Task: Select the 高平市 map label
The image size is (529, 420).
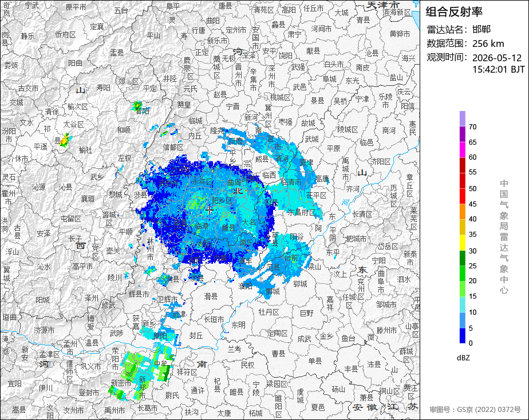Action: tap(82, 266)
